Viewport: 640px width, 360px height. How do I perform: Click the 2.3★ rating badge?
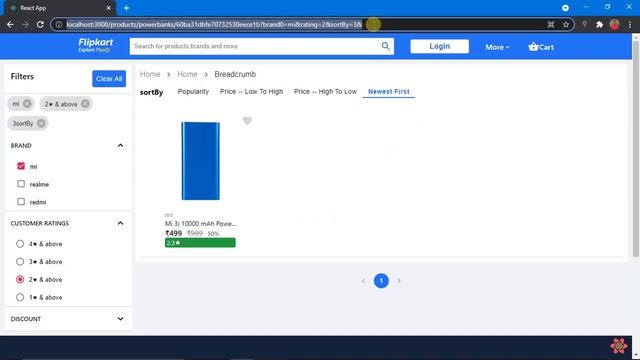[200, 243]
